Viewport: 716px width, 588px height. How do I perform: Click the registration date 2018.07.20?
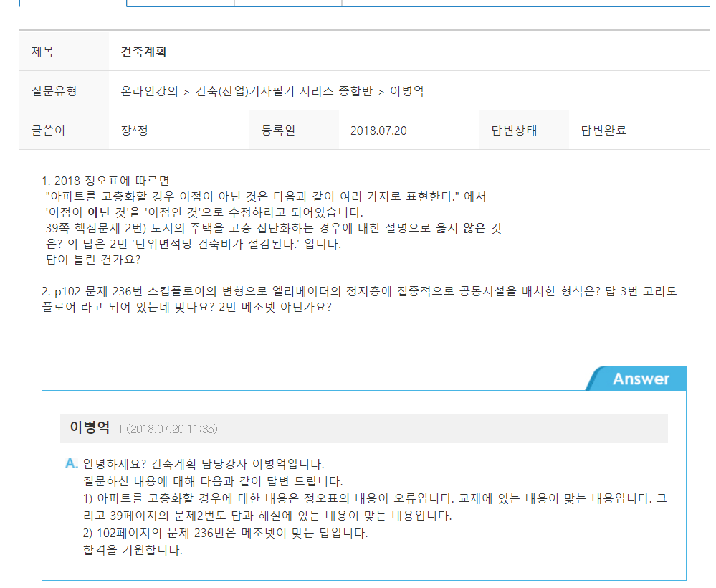coord(378,131)
